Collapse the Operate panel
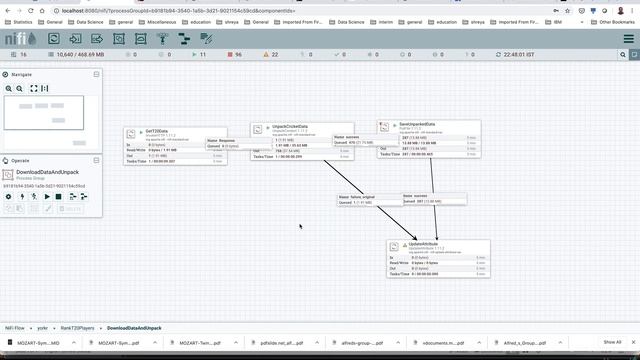This screenshot has height=360, width=640. tap(96, 160)
